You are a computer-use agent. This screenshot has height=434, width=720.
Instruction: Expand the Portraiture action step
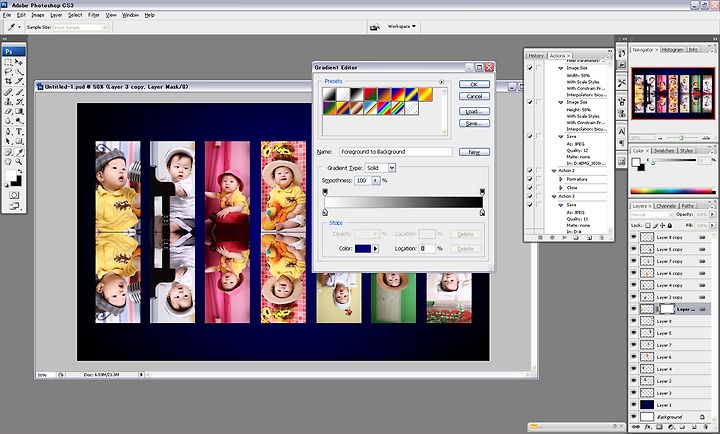(561, 180)
